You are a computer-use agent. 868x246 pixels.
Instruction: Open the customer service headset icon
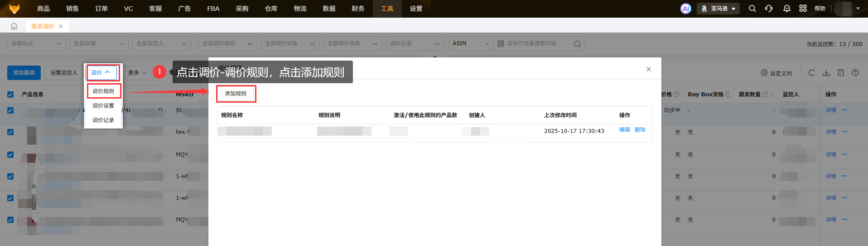tap(769, 9)
